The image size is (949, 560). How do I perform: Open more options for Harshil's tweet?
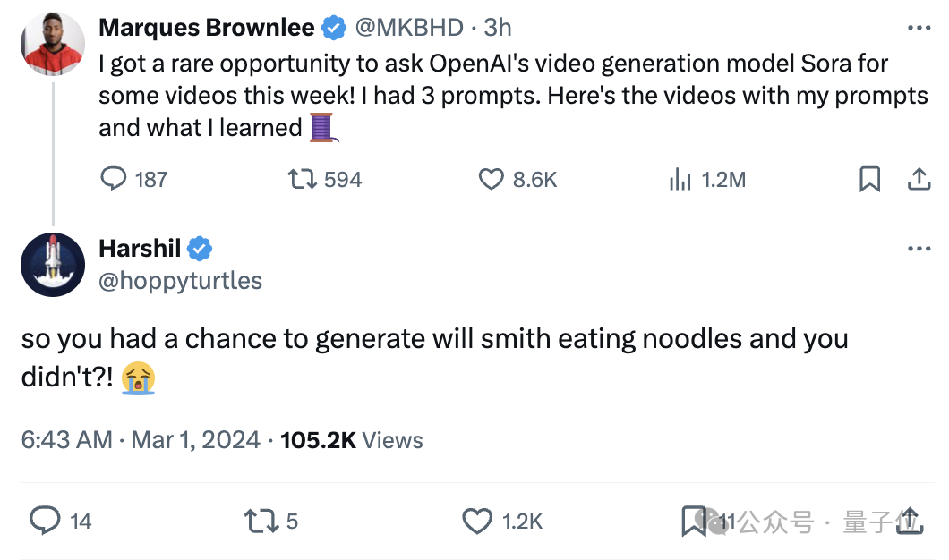(919, 249)
